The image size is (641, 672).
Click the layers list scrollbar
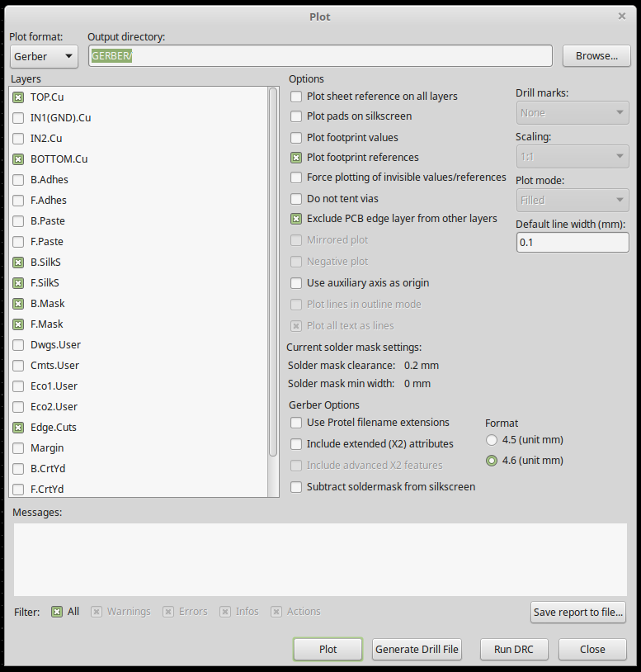[x=273, y=272]
